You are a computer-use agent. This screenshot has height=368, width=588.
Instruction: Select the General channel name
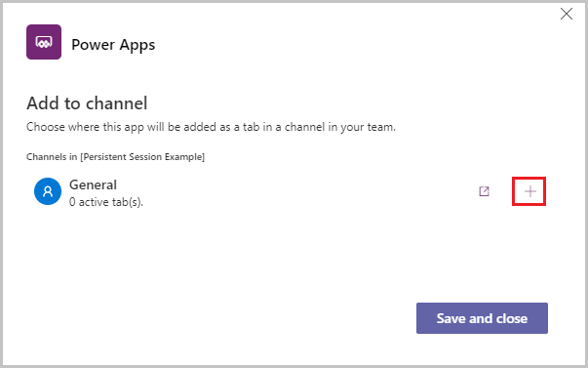(93, 184)
